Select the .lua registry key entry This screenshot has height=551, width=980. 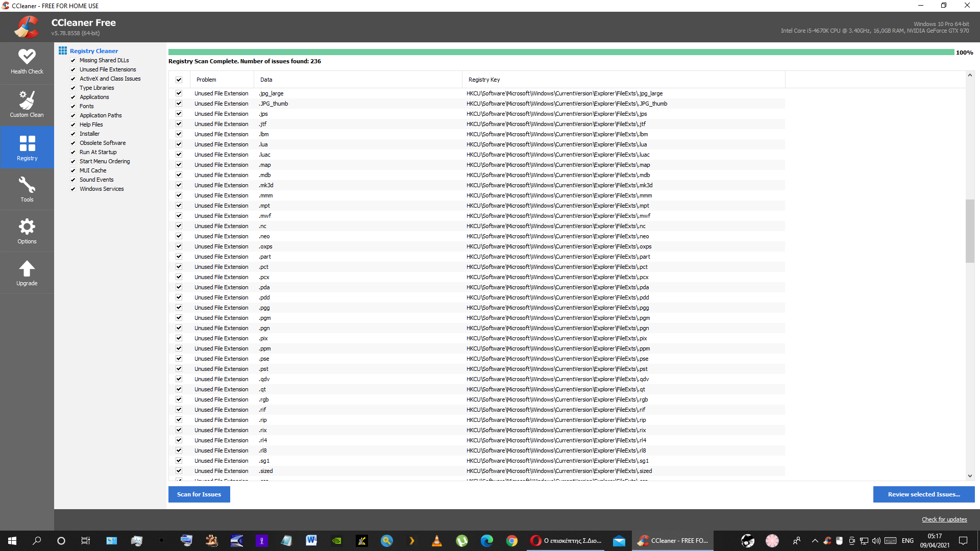coord(556,144)
